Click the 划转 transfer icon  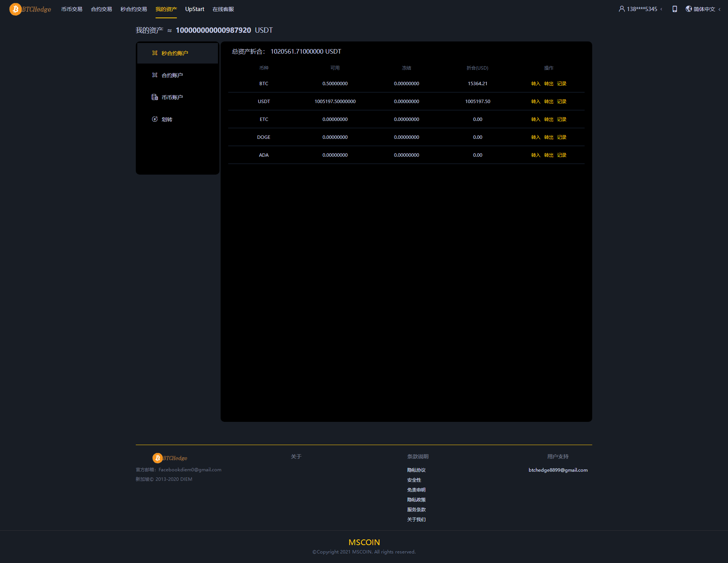click(155, 119)
